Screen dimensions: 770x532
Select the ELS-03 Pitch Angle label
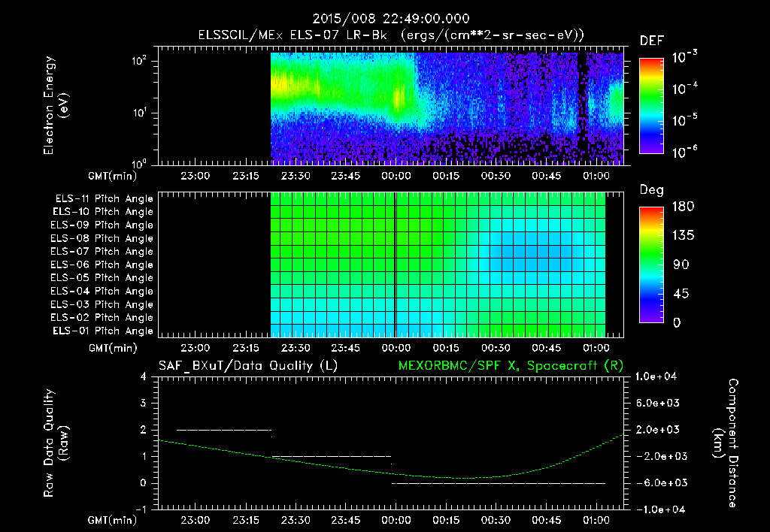102,305
